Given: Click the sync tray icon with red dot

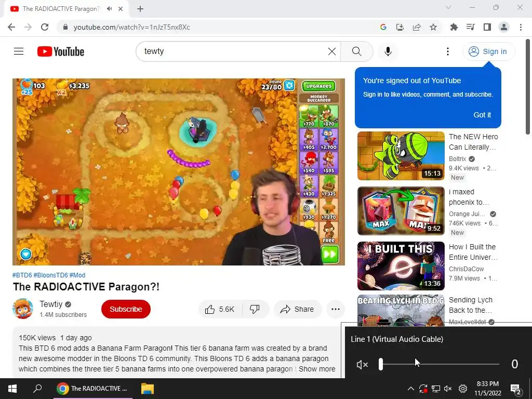Looking at the screenshot, I should coord(423,389).
